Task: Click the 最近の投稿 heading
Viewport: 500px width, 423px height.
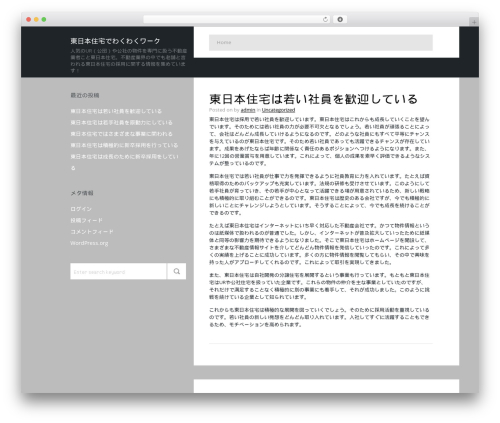Action: (85, 95)
